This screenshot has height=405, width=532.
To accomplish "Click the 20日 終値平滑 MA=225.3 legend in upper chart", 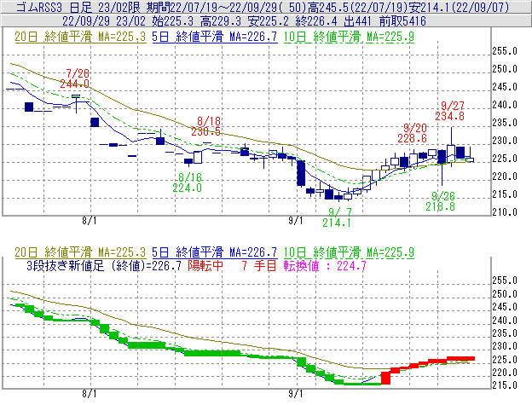I will (x=80, y=37).
